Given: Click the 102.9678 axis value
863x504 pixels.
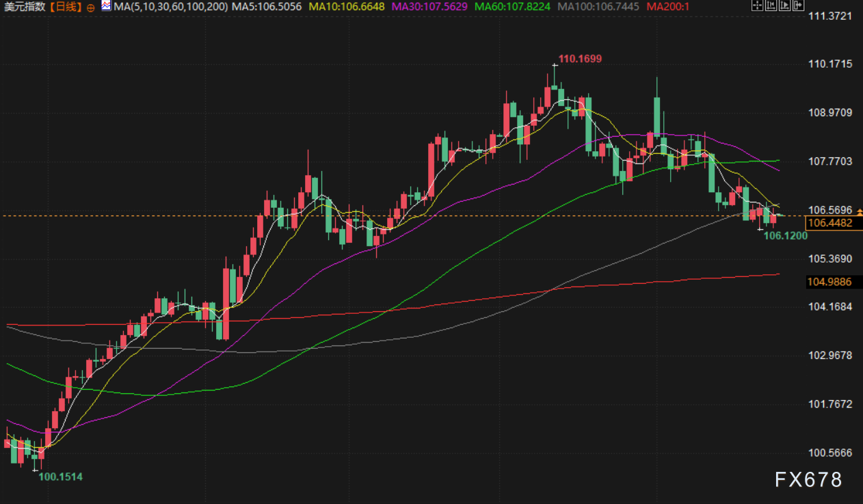Looking at the screenshot, I should coord(830,356).
